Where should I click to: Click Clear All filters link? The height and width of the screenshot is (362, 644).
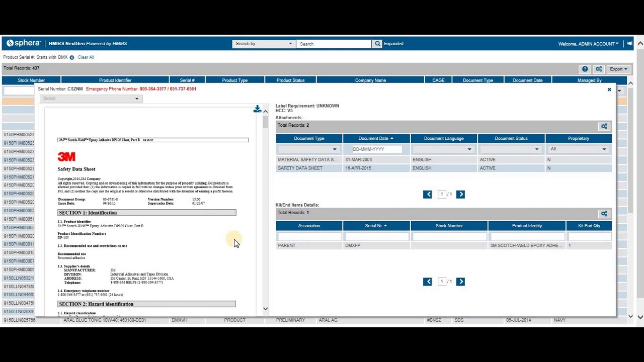tap(86, 57)
